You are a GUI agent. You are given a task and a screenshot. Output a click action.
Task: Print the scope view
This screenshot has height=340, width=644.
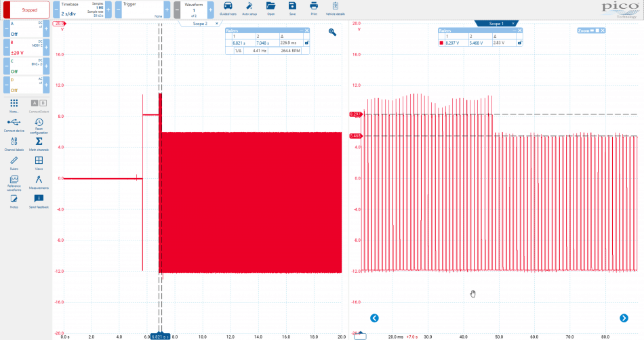click(314, 8)
